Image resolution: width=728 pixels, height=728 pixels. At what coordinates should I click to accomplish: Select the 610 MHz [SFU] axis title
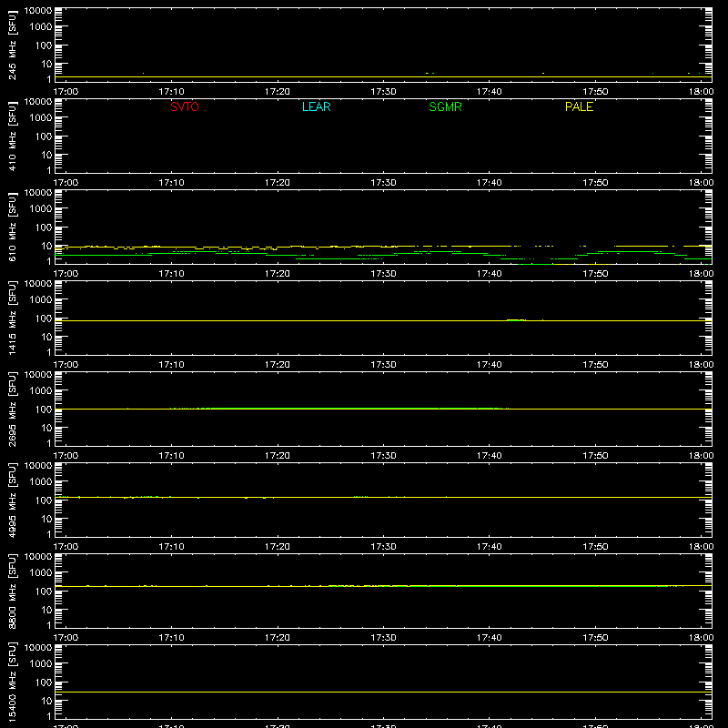click(13, 227)
